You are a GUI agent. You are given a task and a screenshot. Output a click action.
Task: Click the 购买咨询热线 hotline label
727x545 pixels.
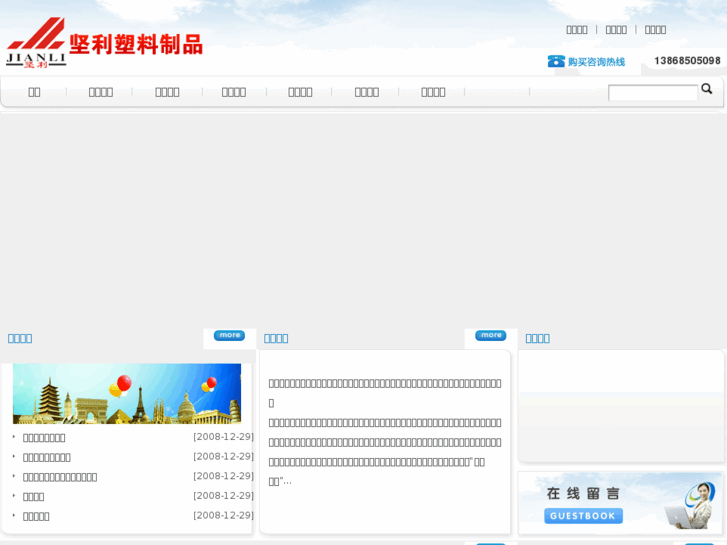(x=596, y=62)
